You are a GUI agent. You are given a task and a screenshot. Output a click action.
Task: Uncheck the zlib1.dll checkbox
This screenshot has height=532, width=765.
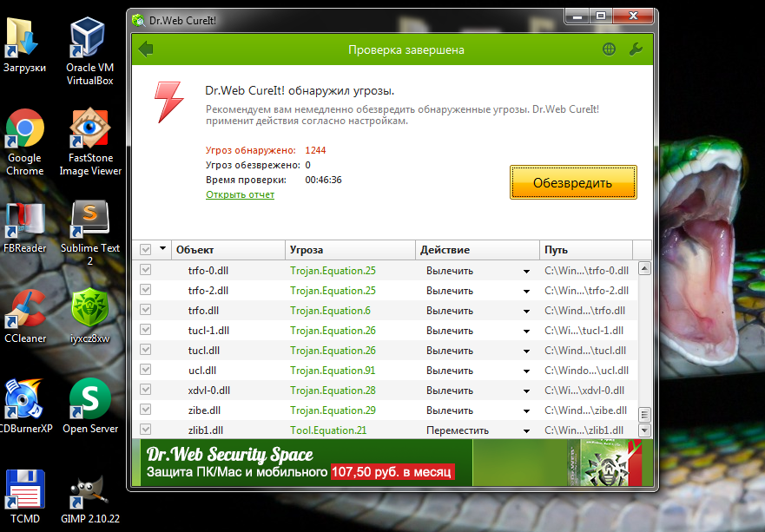145,430
